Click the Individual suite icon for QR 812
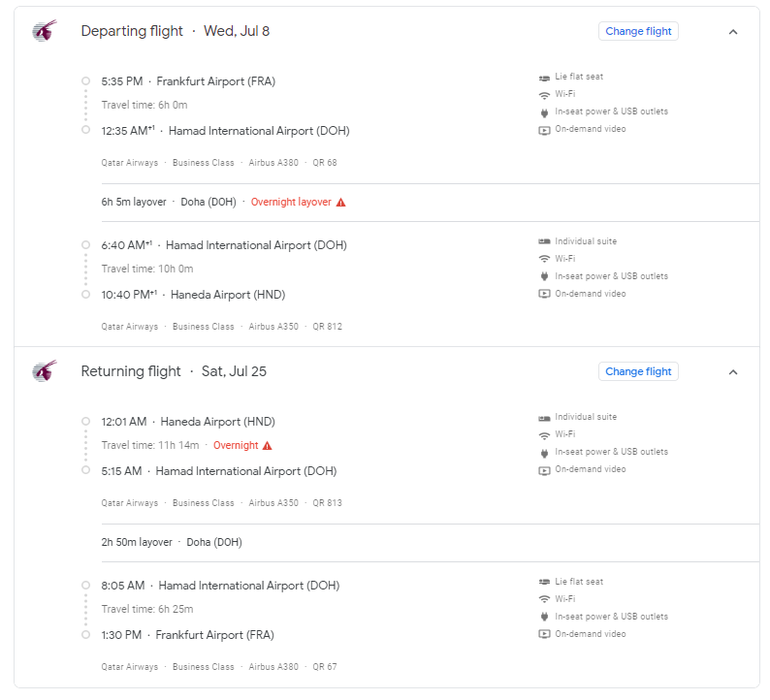This screenshot has height=700, width=770. [544, 241]
